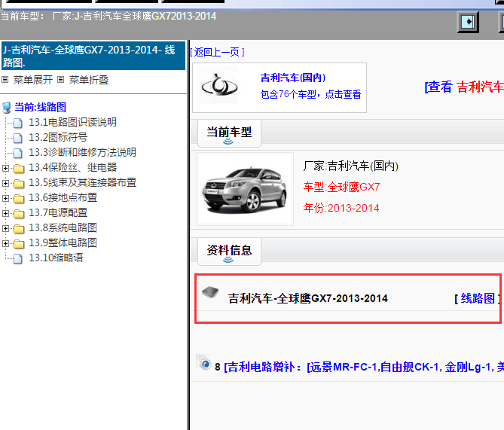
Task: Click the title 吉利汽车-全球鹰GX7-2013-2014
Action: click(308, 298)
